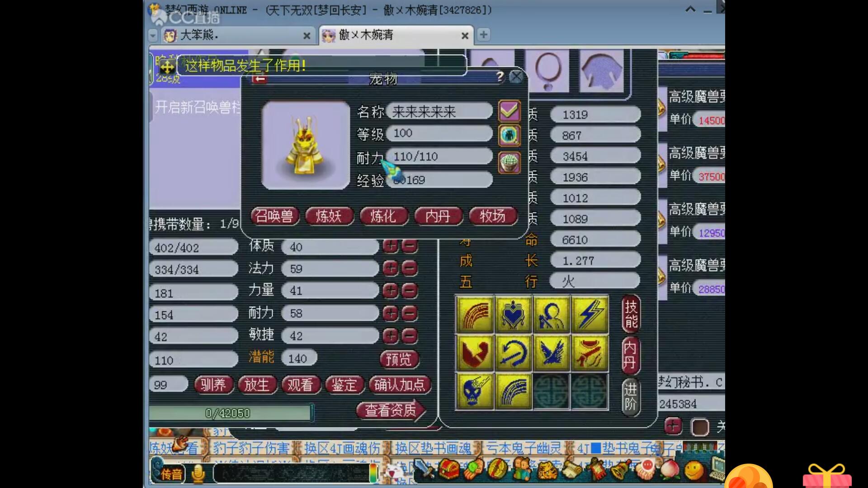Viewport: 868px width, 488px height.
Task: Open the window tab list dropdown arrow
Action: (x=153, y=35)
